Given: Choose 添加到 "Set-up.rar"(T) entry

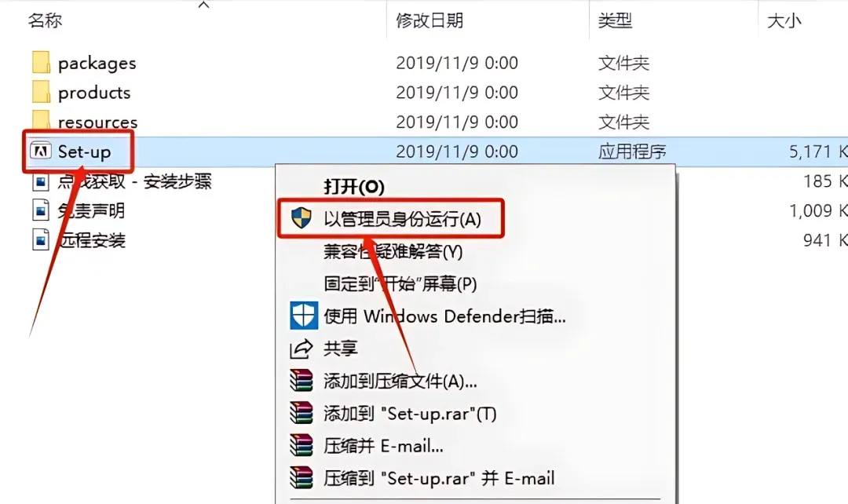Looking at the screenshot, I should point(410,414).
